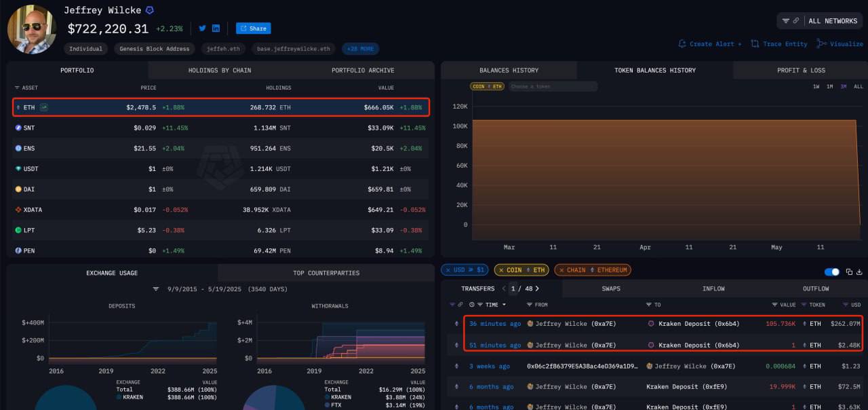Switch to Swaps tab
This screenshot has width=868, height=410.
611,288
